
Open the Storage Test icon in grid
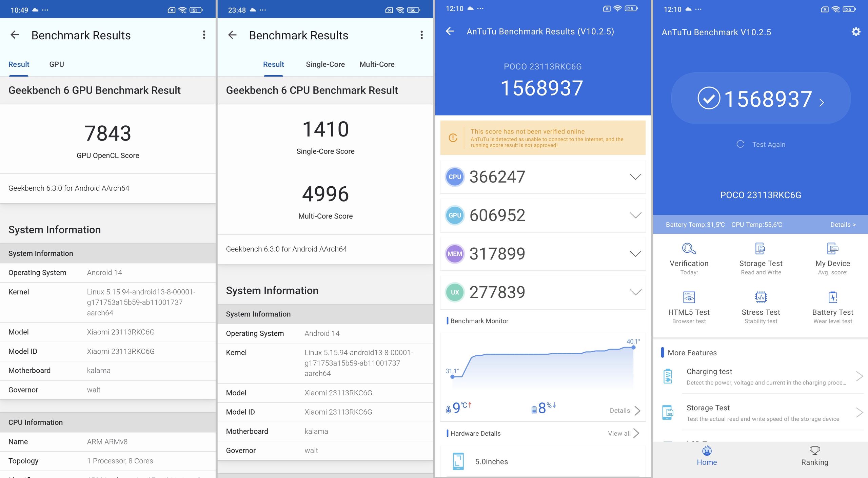761,249
